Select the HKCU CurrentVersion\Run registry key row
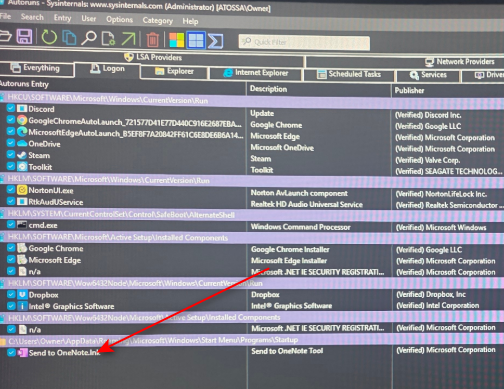This screenshot has width=504, height=389. coord(252,100)
